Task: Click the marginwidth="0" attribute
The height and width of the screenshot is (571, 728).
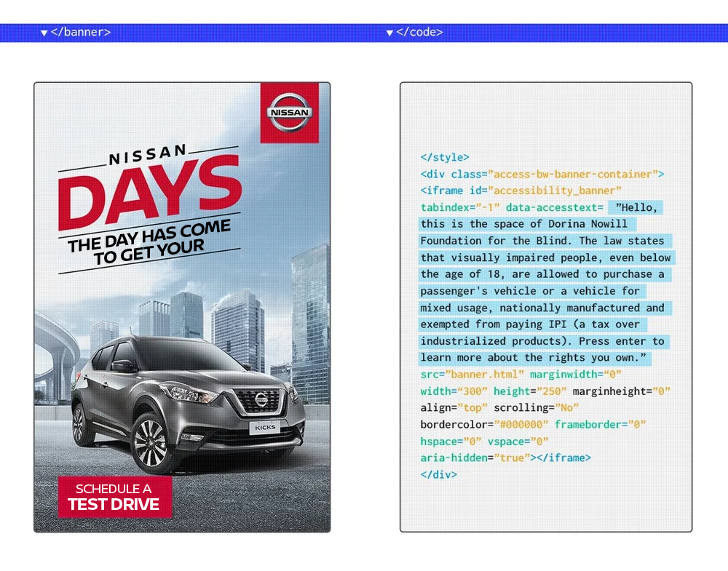Action: 576,375
